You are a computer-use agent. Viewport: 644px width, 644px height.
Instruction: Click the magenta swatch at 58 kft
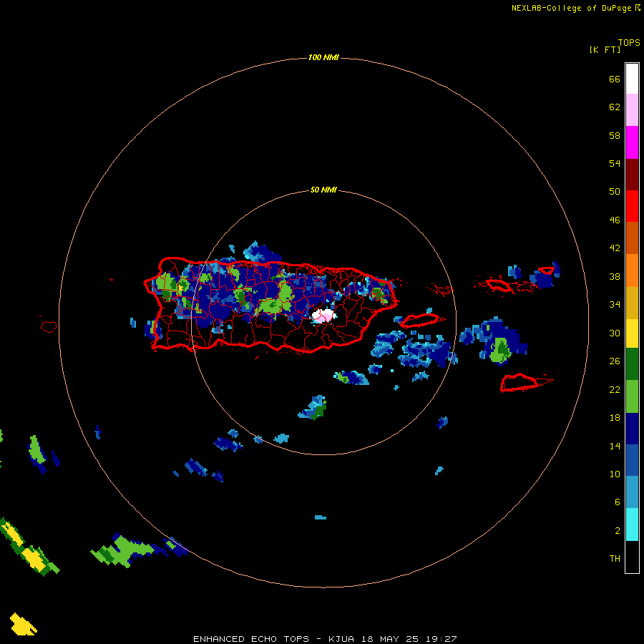pyautogui.click(x=632, y=142)
